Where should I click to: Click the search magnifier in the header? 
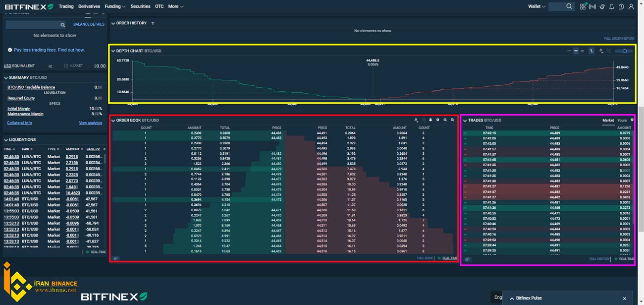click(x=569, y=6)
